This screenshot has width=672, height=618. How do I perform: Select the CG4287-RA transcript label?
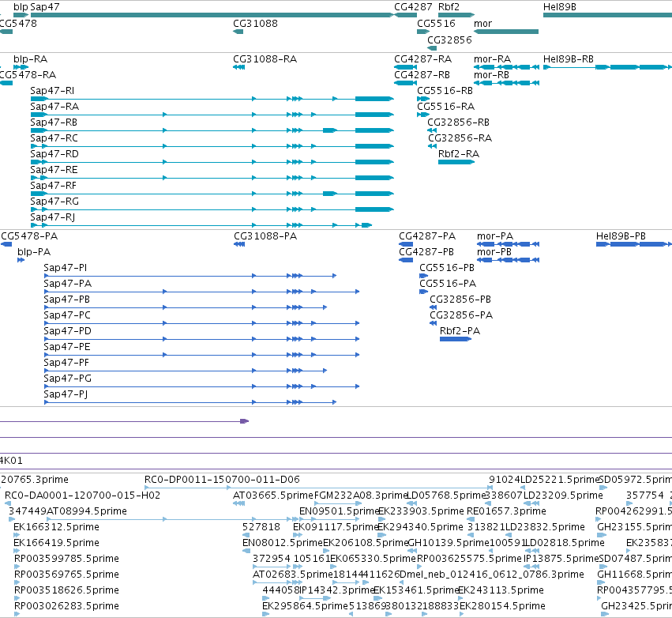423,59
